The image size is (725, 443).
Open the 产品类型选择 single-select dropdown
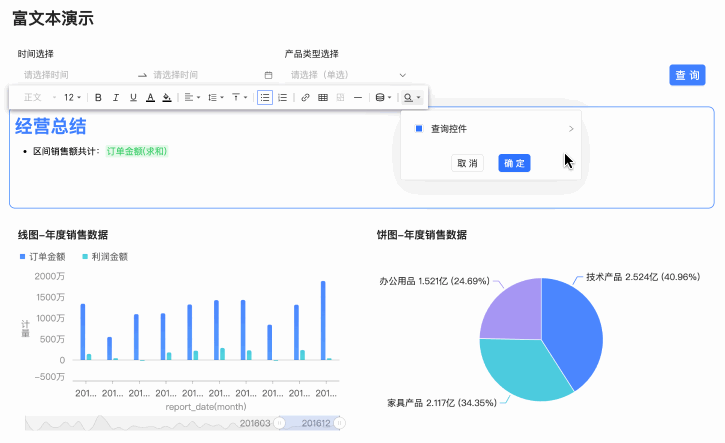[348, 75]
